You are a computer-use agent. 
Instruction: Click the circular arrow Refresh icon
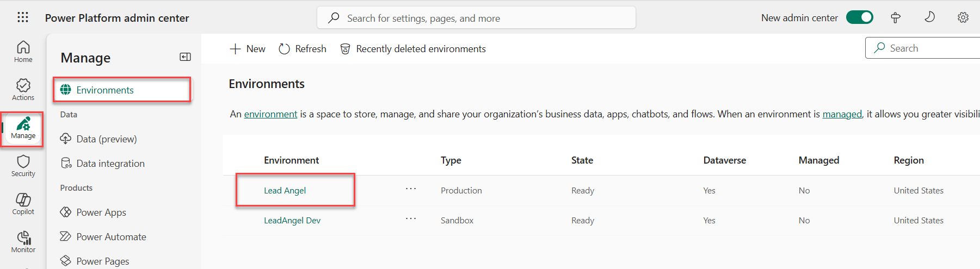point(284,49)
